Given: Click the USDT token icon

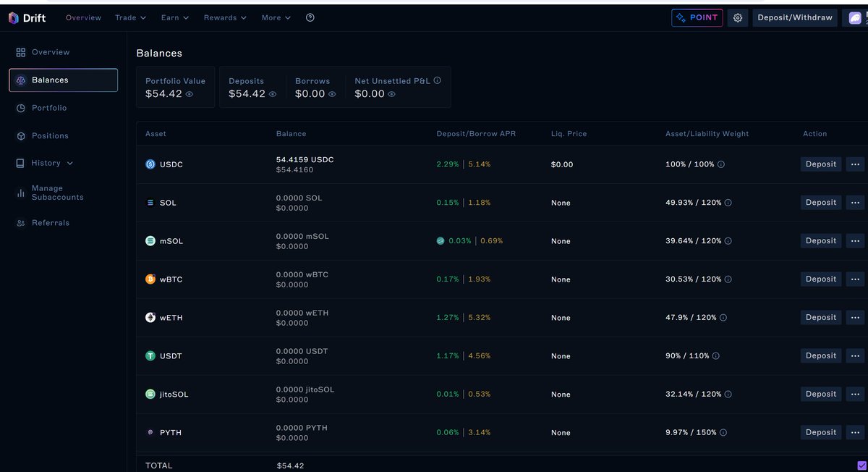Looking at the screenshot, I should [150, 356].
